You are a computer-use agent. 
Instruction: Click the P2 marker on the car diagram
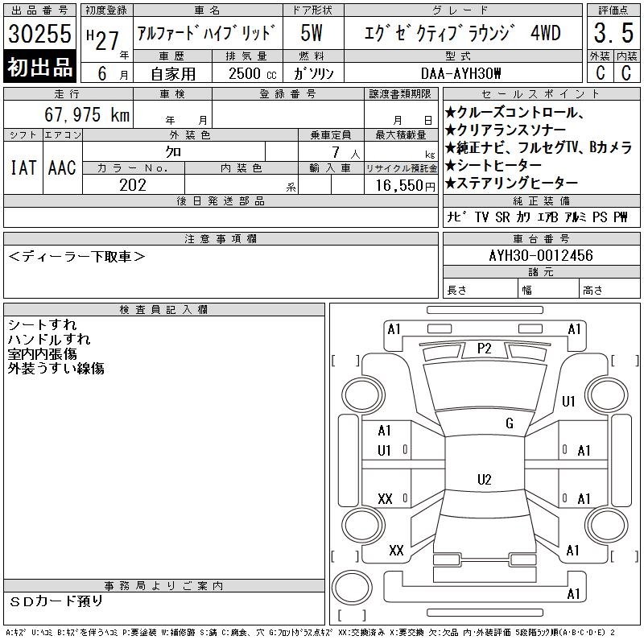(x=484, y=348)
